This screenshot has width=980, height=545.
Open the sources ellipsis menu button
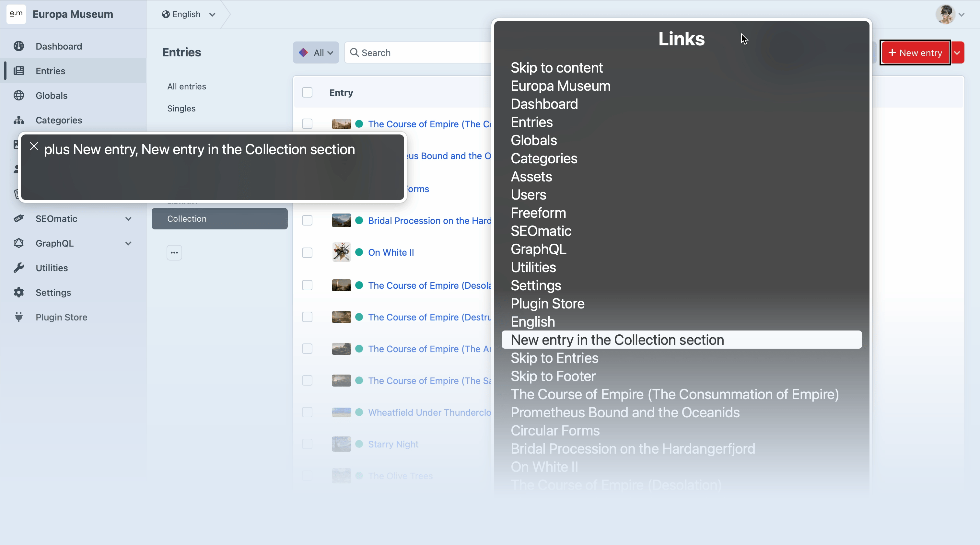click(174, 252)
